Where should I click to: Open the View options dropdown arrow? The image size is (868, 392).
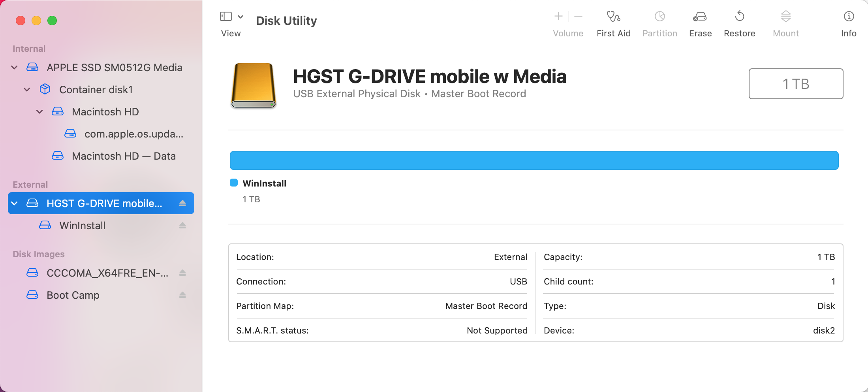(x=241, y=16)
